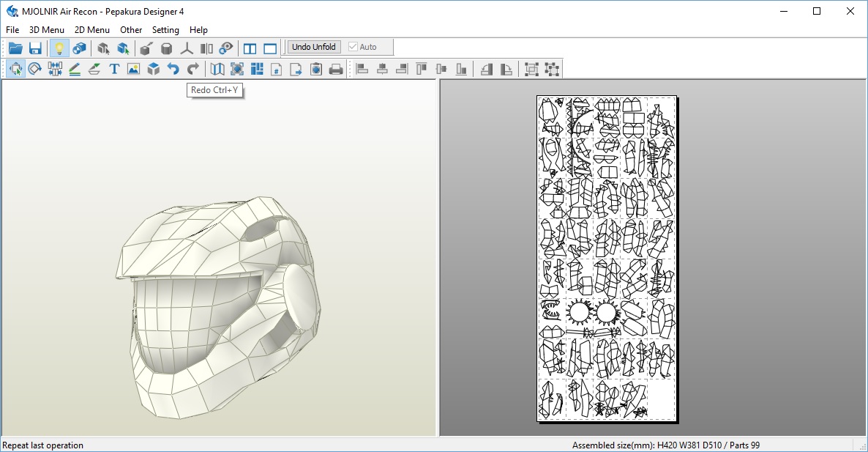Click the blue tiled parts layout icon
Image resolution: width=868 pixels, height=452 pixels.
[x=257, y=69]
